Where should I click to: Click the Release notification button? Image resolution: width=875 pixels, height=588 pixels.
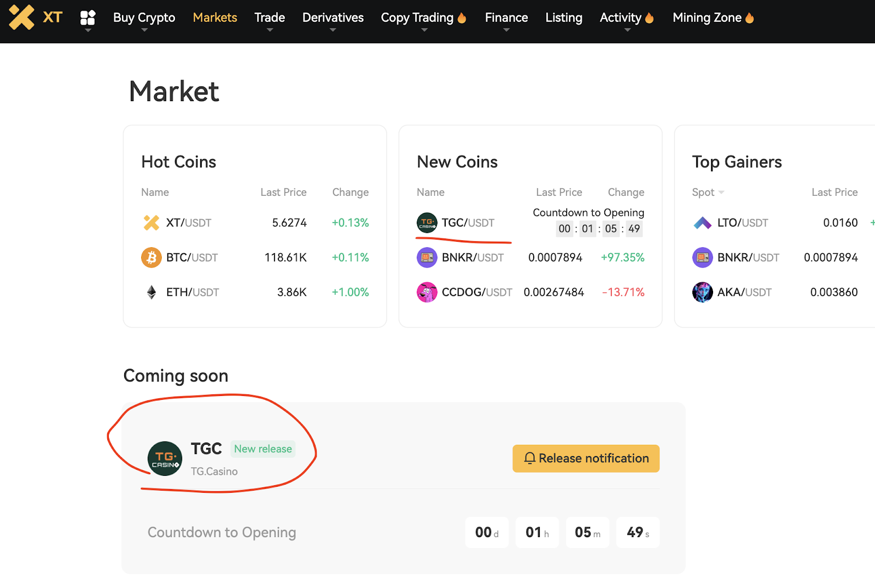coord(586,458)
